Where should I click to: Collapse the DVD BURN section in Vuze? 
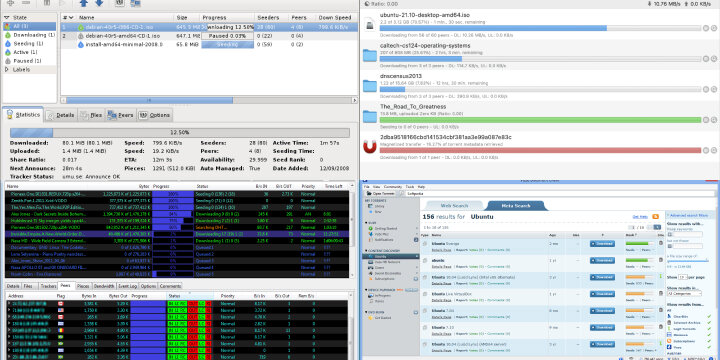tap(366, 312)
